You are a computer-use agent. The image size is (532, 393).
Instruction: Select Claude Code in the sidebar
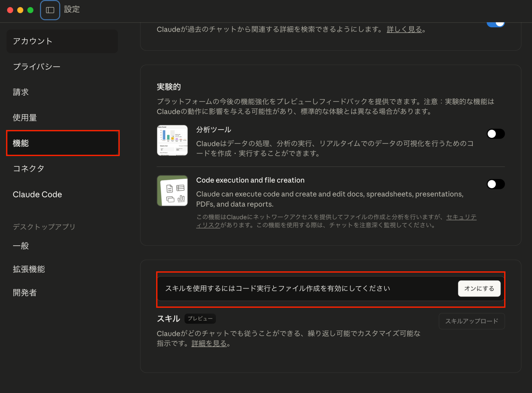coord(37,194)
